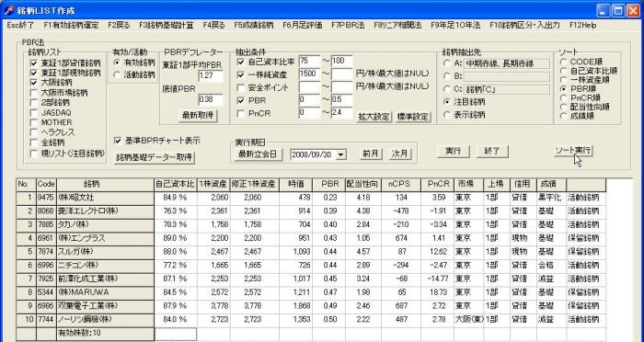This screenshot has width=644, height=342.
Task: Select row ノーリツ鋼機(株) in table
Action: tap(311, 319)
